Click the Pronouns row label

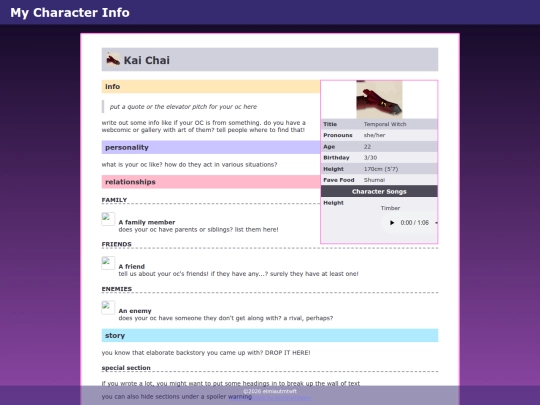338,135
